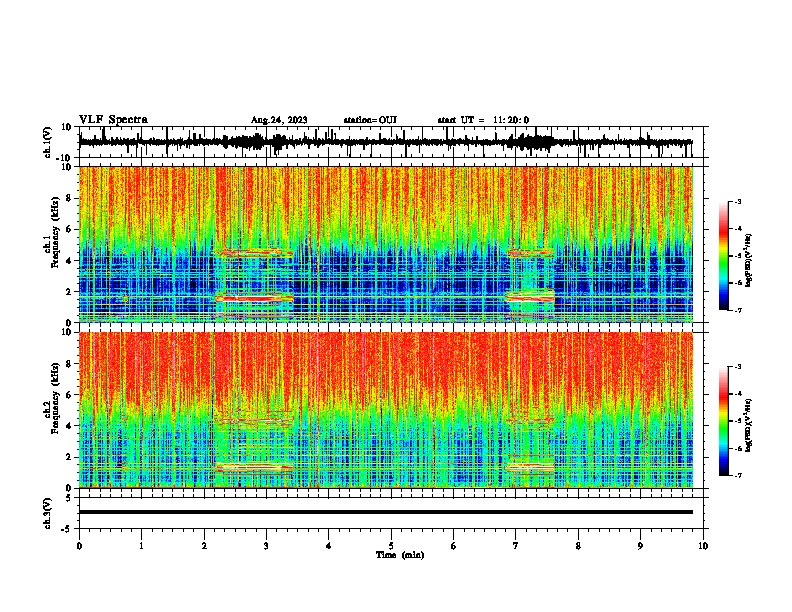Click time axis tick label "7" at bottom

tap(516, 546)
